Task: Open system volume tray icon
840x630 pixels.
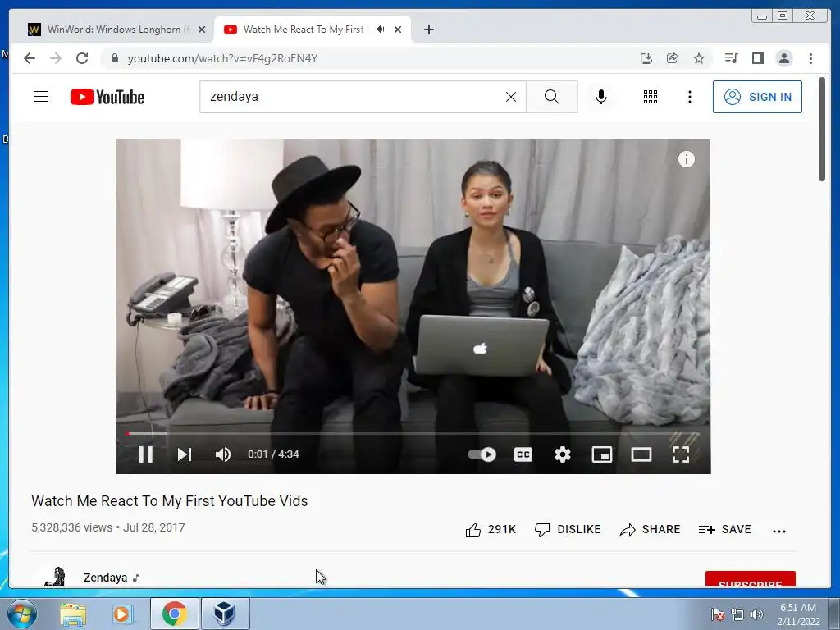Action: point(757,614)
